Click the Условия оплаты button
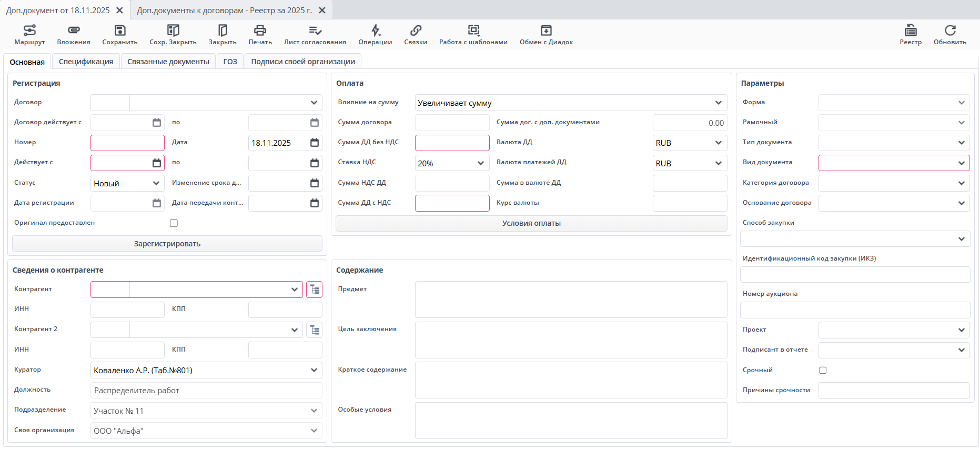The image size is (980, 449). tap(531, 223)
